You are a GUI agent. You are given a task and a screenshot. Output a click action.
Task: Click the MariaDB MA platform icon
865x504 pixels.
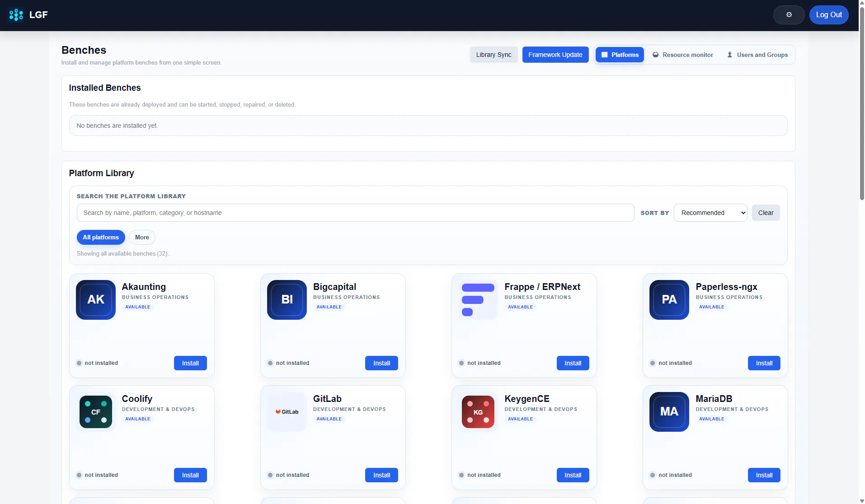pyautogui.click(x=669, y=412)
